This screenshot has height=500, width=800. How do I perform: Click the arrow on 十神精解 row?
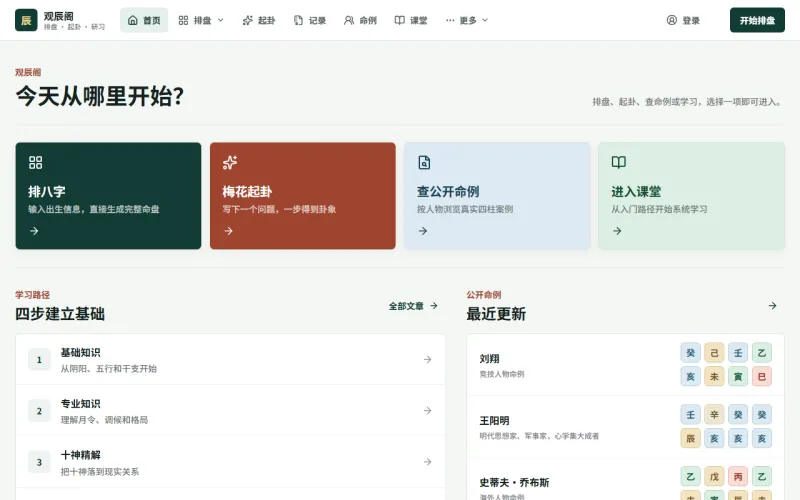pyautogui.click(x=428, y=462)
